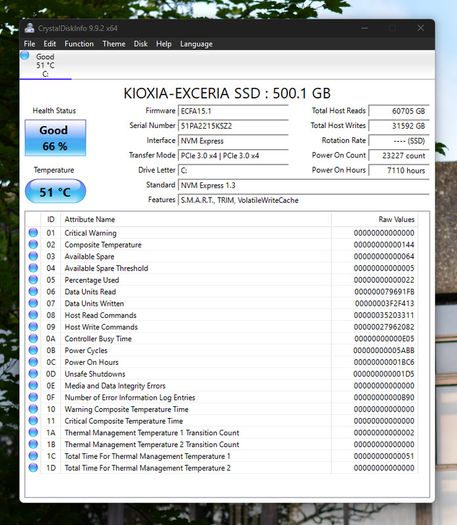Open the Theme menu
Image resolution: width=457 pixels, height=525 pixels.
[x=114, y=44]
